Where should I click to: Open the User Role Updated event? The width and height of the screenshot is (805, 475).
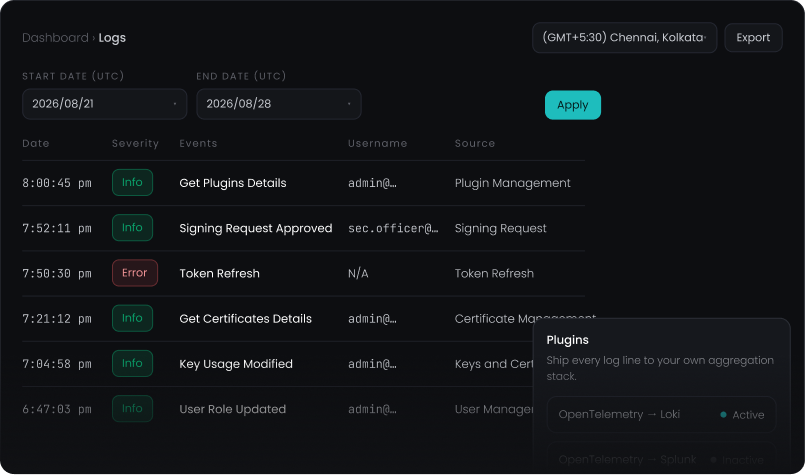(x=233, y=409)
